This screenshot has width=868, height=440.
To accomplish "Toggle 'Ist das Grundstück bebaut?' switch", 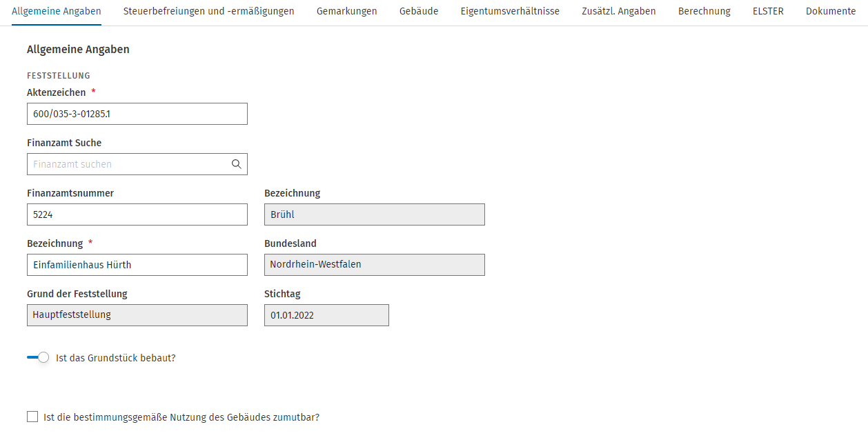I will (x=38, y=358).
